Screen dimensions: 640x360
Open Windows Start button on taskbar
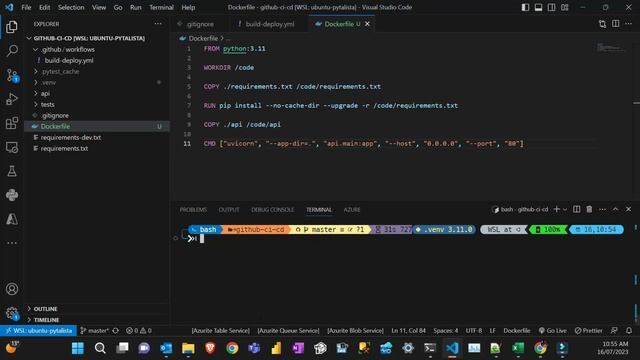click(x=78, y=348)
